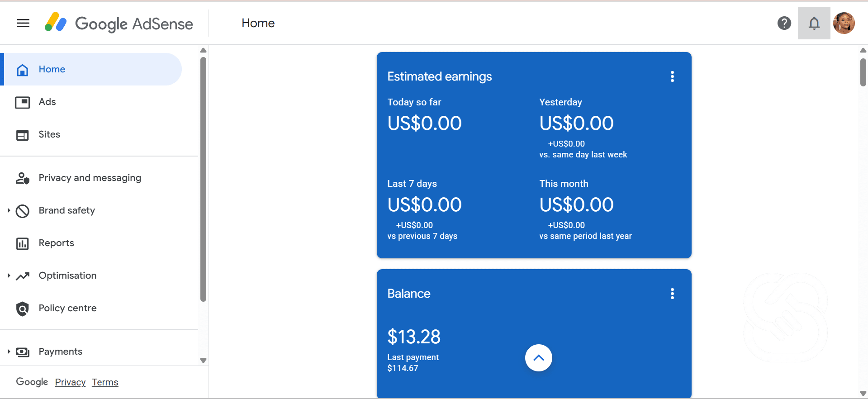Open Balance card three-dot menu
The image size is (868, 399).
pyautogui.click(x=673, y=294)
